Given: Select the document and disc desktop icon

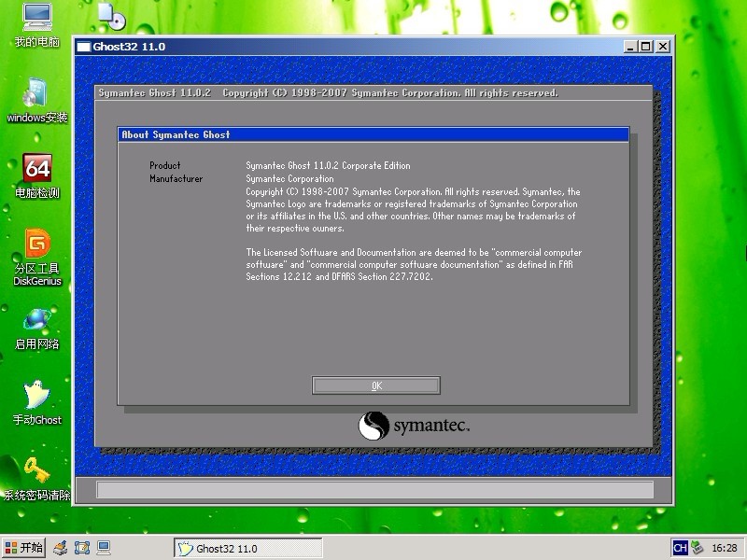Looking at the screenshot, I should click(x=112, y=16).
